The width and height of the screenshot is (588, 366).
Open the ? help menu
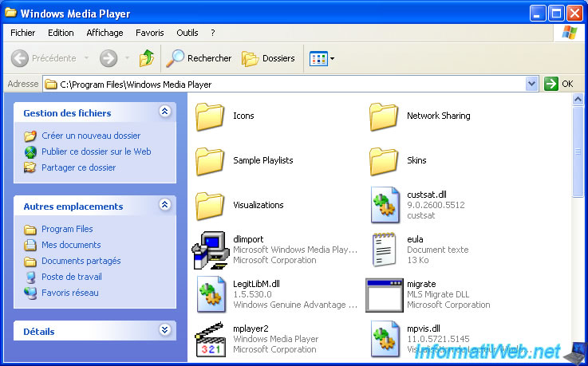tap(213, 33)
